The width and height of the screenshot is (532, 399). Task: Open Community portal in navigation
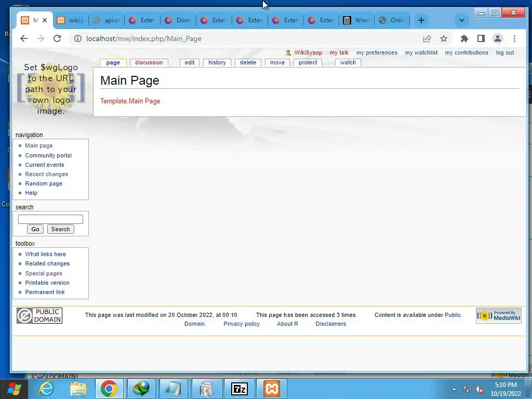pos(48,155)
